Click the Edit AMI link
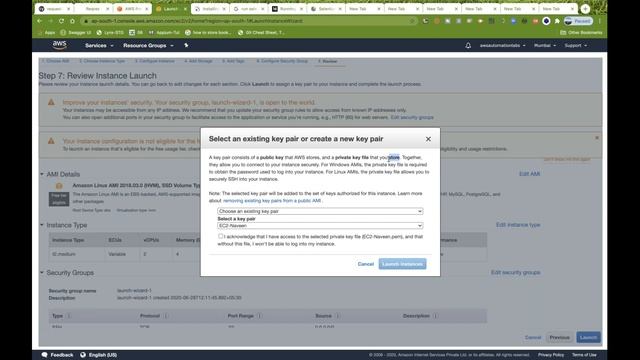The image size is (640, 360). 529,174
